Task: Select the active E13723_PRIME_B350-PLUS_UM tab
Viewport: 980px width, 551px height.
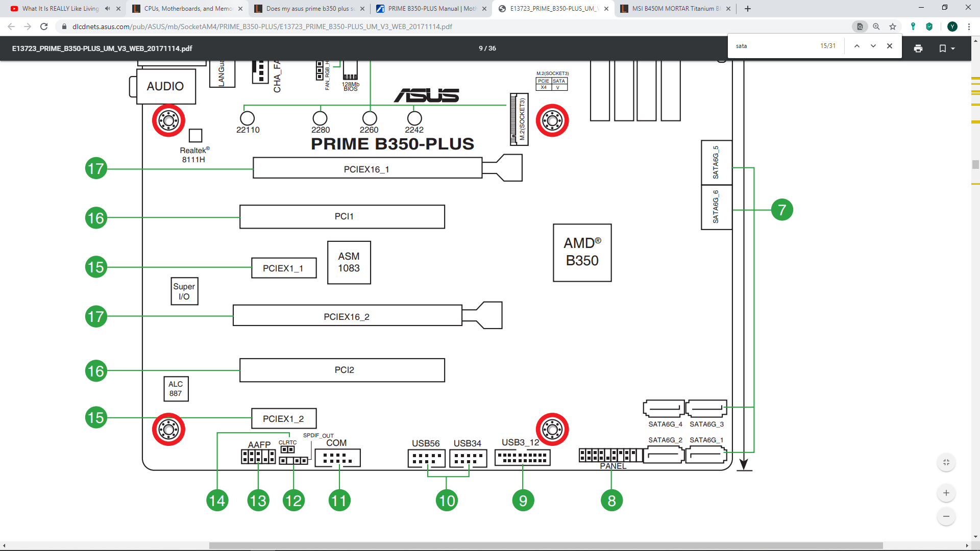Action: pos(553,9)
